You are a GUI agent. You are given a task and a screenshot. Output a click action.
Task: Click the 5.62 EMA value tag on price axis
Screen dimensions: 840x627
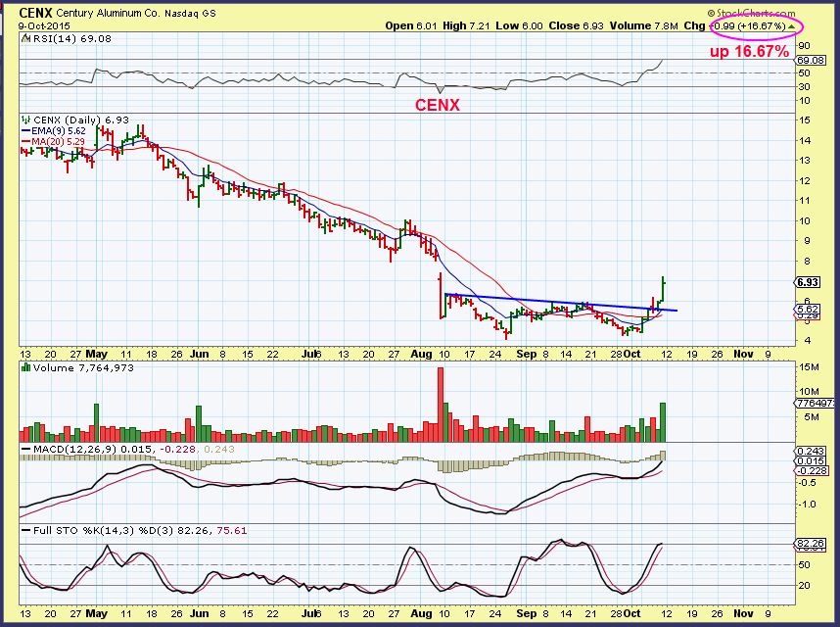(807, 310)
